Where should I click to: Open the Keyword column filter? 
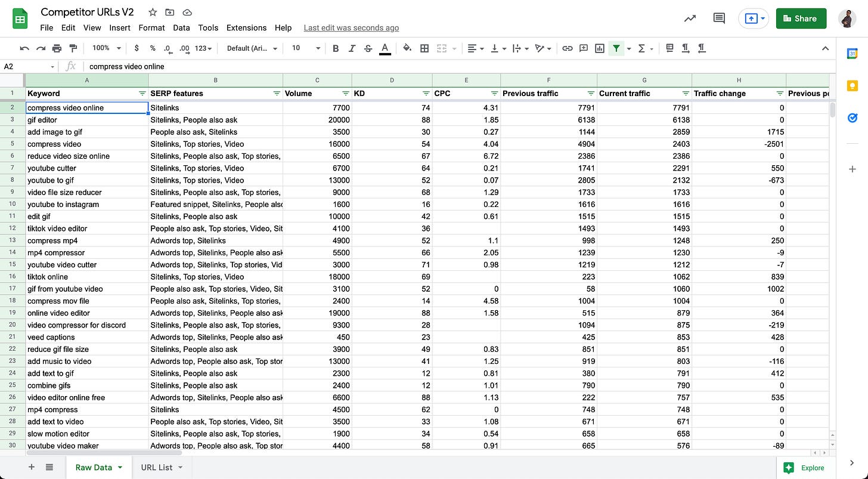142,94
